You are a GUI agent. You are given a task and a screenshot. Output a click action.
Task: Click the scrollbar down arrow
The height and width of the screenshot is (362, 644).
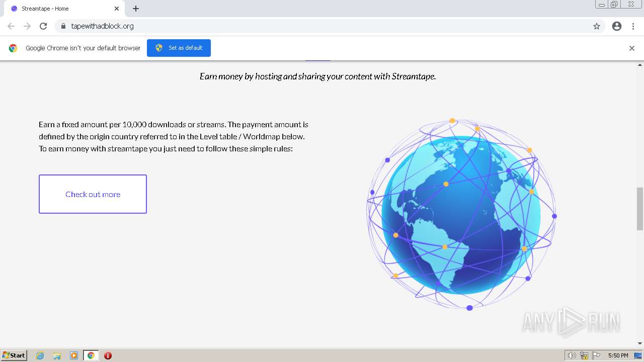pos(640,344)
